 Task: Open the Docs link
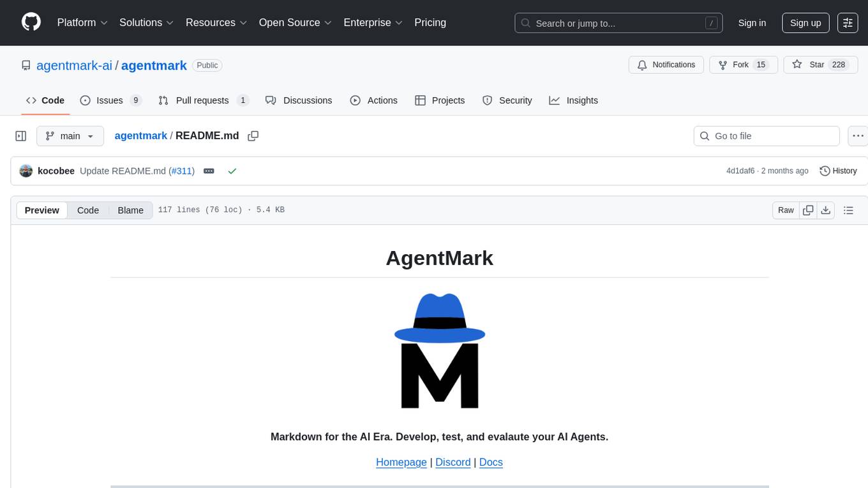[491, 462]
